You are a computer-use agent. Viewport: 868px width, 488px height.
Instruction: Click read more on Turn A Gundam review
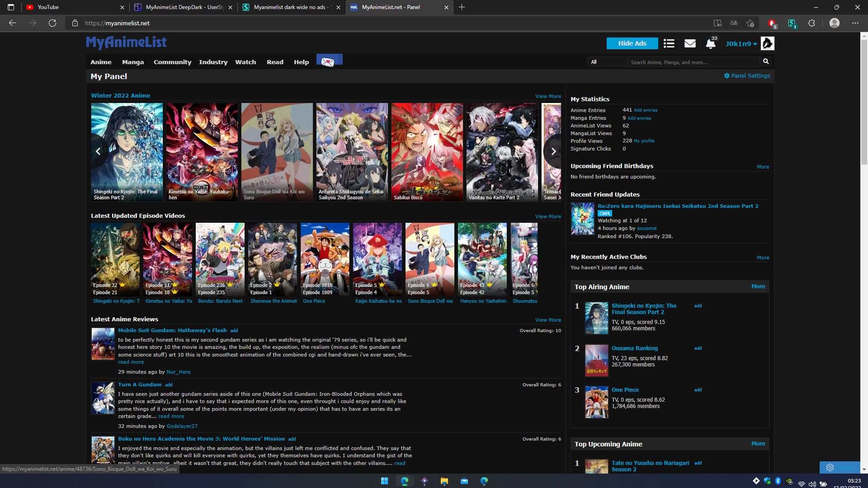coord(171,416)
